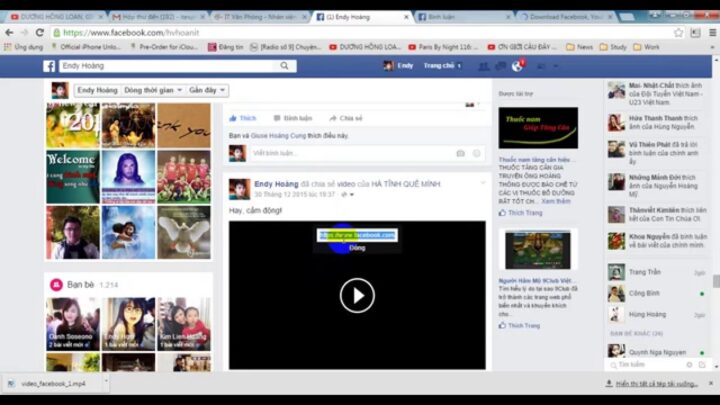
Task: Click the Facebook search field
Action: tap(168, 66)
